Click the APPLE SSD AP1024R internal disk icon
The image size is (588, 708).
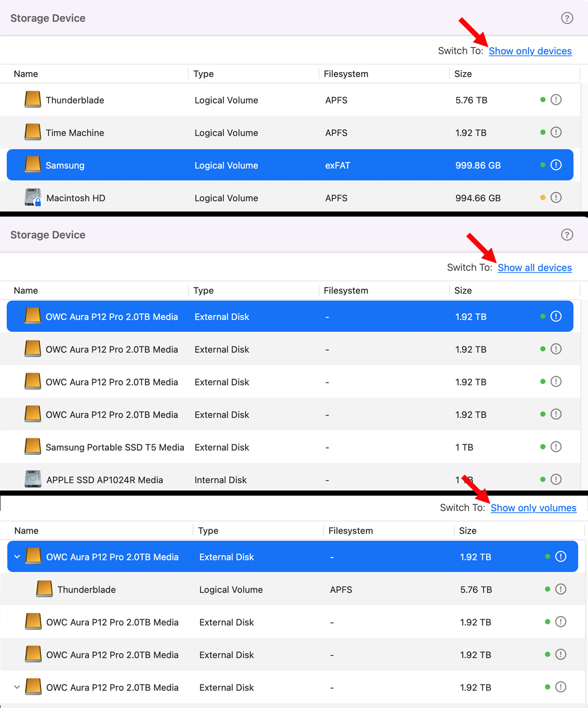pyautogui.click(x=33, y=479)
